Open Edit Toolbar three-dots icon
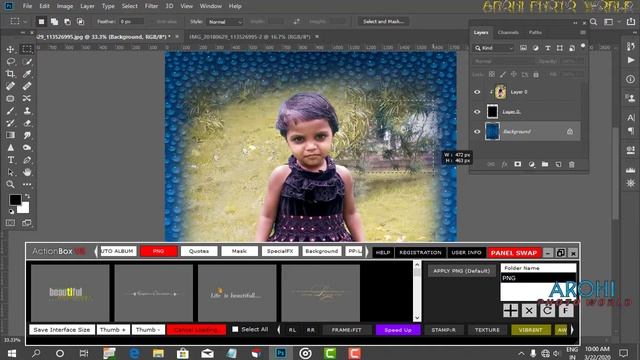The width and height of the screenshot is (640, 360). click(27, 184)
